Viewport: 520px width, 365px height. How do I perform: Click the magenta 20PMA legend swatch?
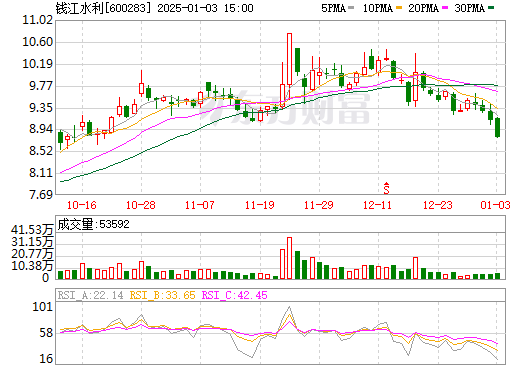(445, 8)
